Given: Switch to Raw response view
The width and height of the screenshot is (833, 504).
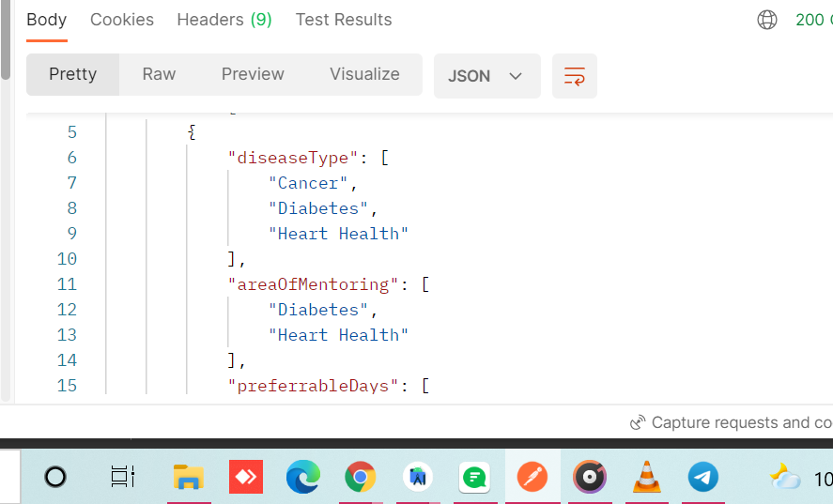Looking at the screenshot, I should pyautogui.click(x=159, y=74).
